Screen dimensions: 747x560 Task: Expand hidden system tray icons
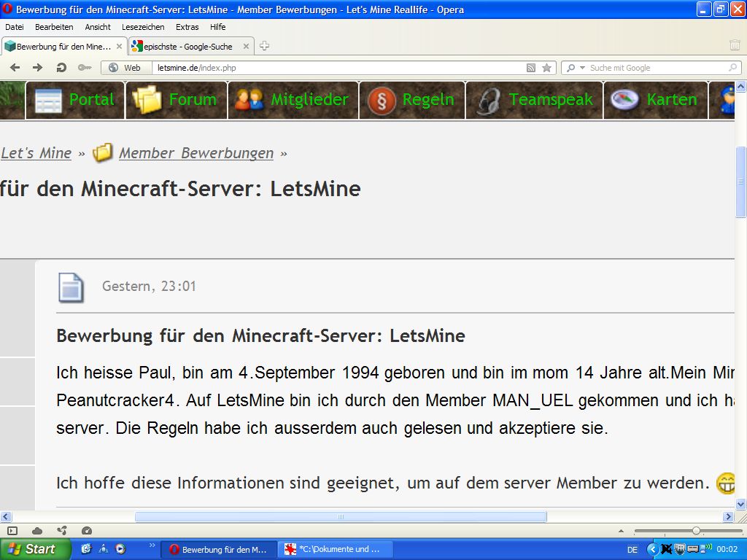point(653,549)
